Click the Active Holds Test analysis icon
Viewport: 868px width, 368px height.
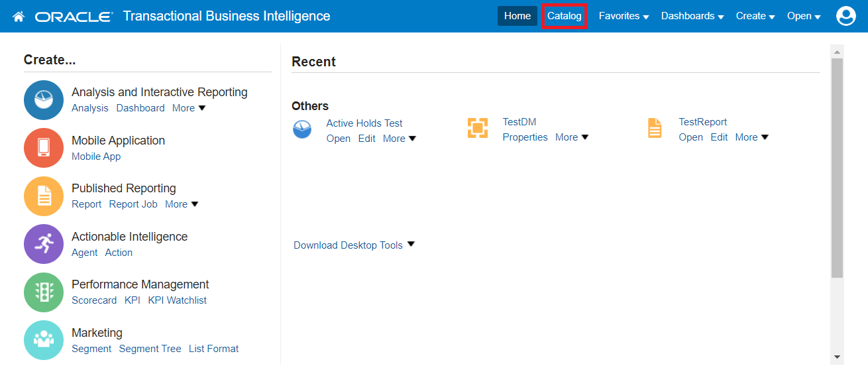click(x=302, y=129)
